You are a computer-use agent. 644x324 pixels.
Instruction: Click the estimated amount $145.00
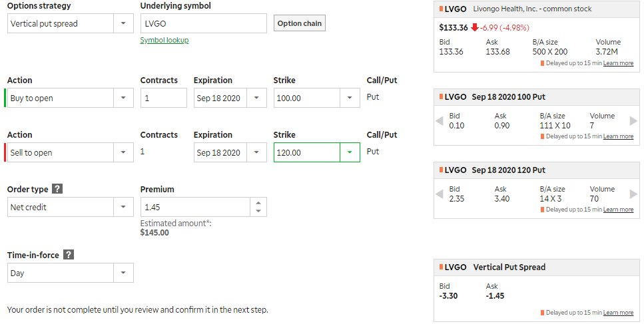point(155,233)
